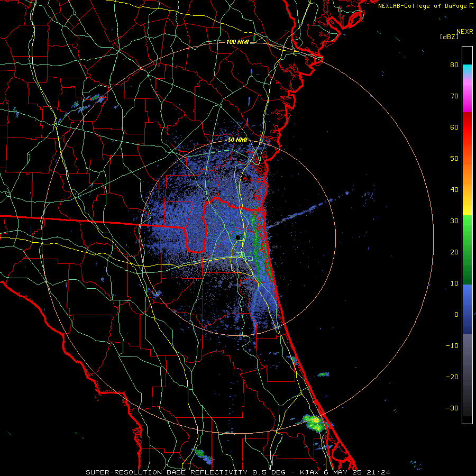Click the 20 value on dBZ scale
The height and width of the screenshot is (476, 476).
pos(454,252)
